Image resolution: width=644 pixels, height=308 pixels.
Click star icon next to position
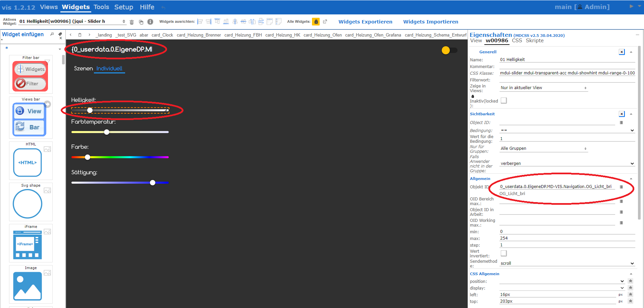pos(631,281)
